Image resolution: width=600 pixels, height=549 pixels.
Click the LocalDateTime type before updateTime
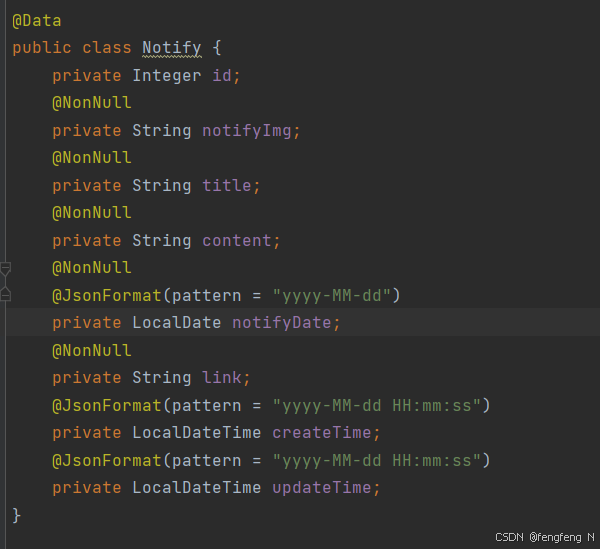click(x=197, y=488)
